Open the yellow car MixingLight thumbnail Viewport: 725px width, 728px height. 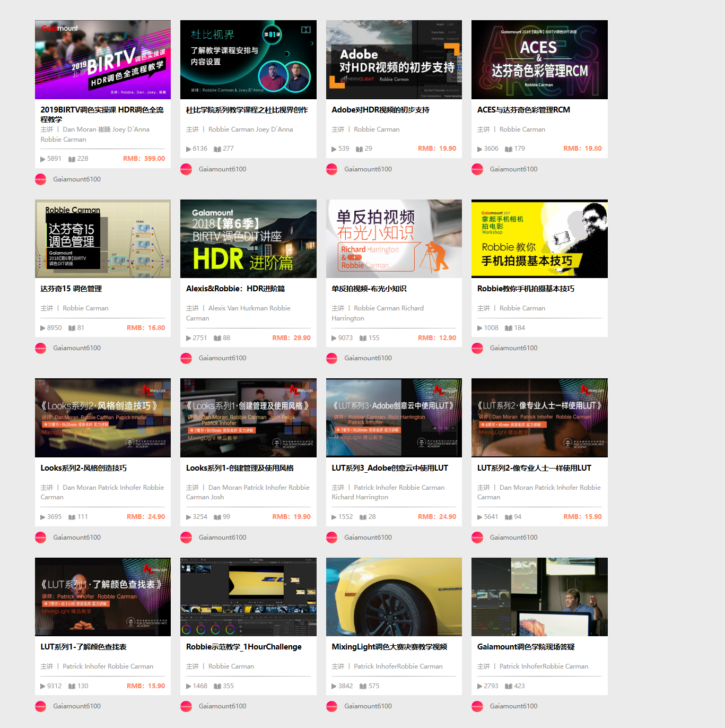394,597
